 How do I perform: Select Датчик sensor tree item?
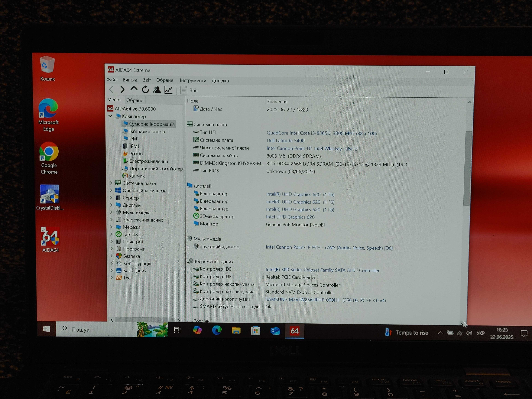(x=134, y=176)
